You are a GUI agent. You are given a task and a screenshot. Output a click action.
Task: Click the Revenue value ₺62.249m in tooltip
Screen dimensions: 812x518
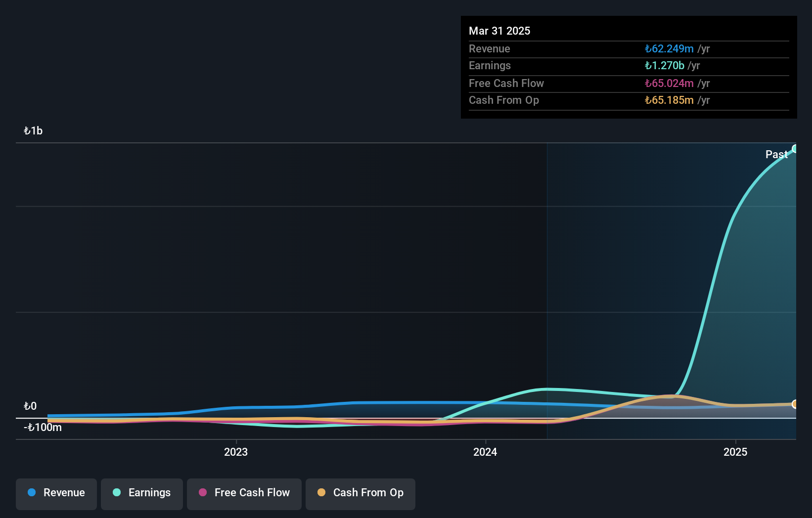(669, 48)
